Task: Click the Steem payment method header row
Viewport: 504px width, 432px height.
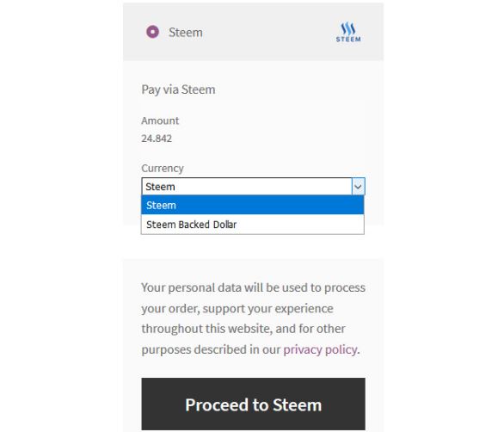Action: (x=253, y=32)
